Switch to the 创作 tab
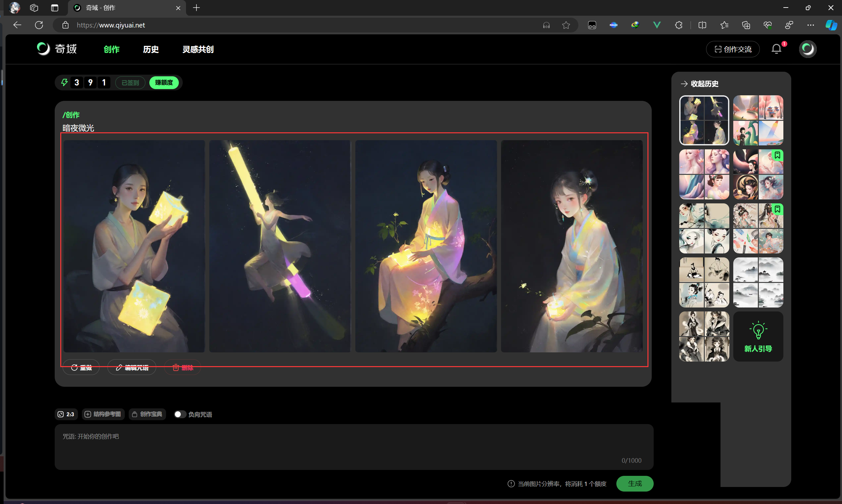 (111, 49)
